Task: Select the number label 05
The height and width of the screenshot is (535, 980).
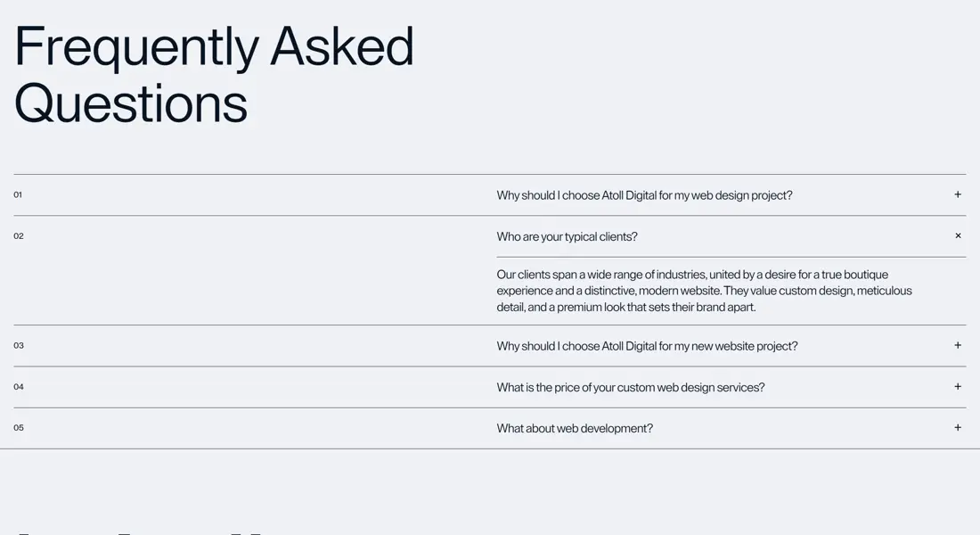Action: (x=17, y=427)
